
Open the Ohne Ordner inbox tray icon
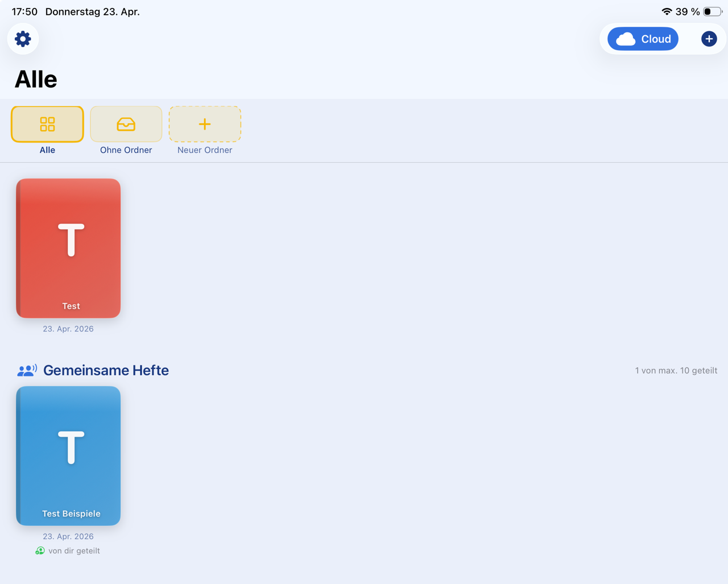click(126, 124)
